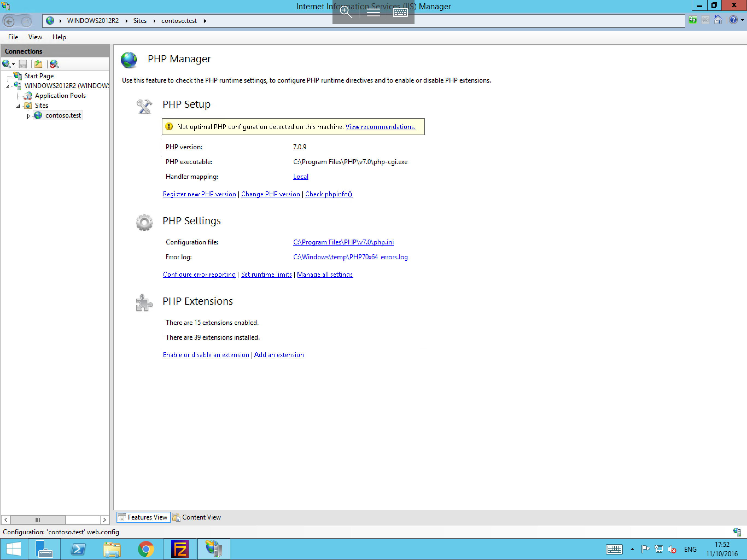Expand the arrow after WINDOWS2012R2 breadcrumb
Image resolution: width=747 pixels, height=560 pixels.
(126, 21)
